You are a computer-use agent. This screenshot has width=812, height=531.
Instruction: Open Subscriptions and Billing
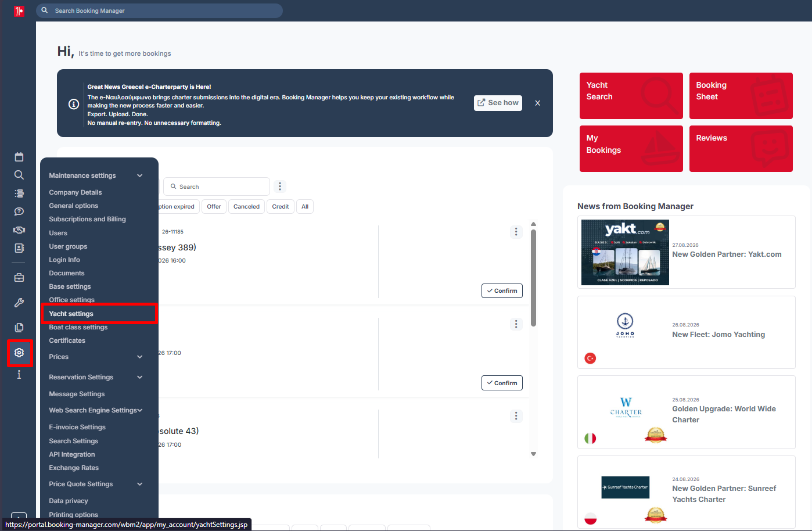[x=87, y=219]
